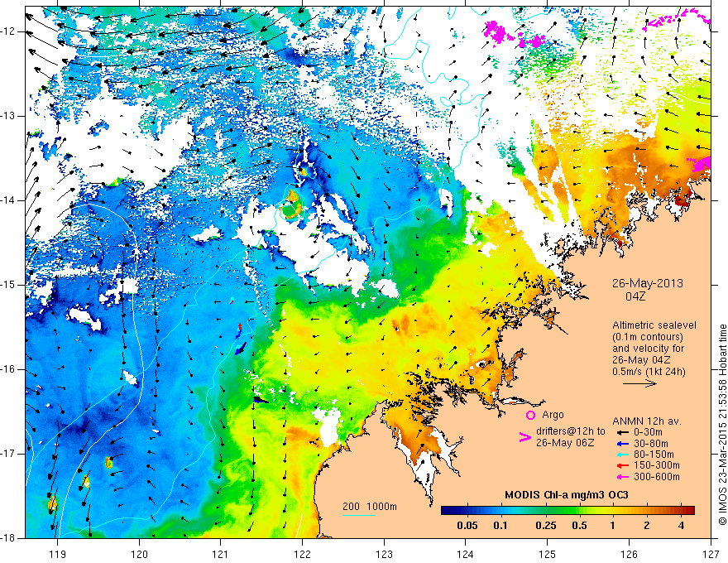
Task: Click the -14 latitude axis label
Action: pos(8,200)
